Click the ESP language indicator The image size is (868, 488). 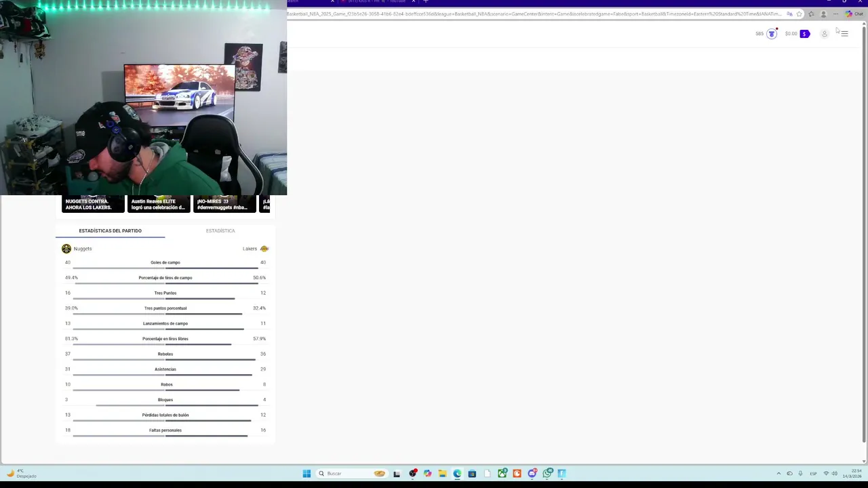click(x=813, y=474)
